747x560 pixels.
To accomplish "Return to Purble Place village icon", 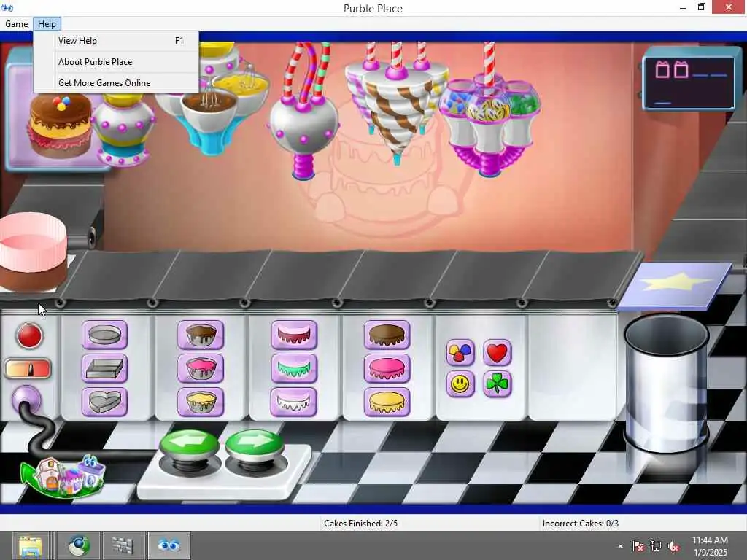I will pyautogui.click(x=63, y=476).
